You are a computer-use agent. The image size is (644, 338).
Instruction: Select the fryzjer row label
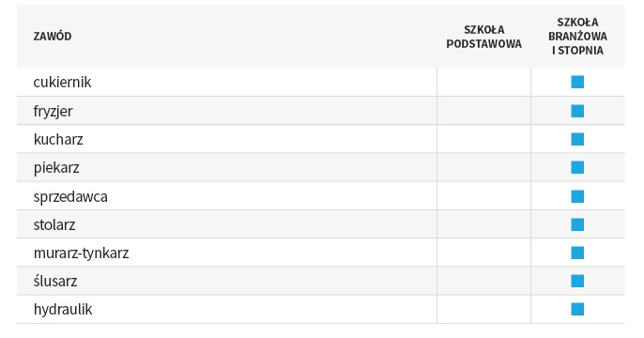tap(53, 112)
